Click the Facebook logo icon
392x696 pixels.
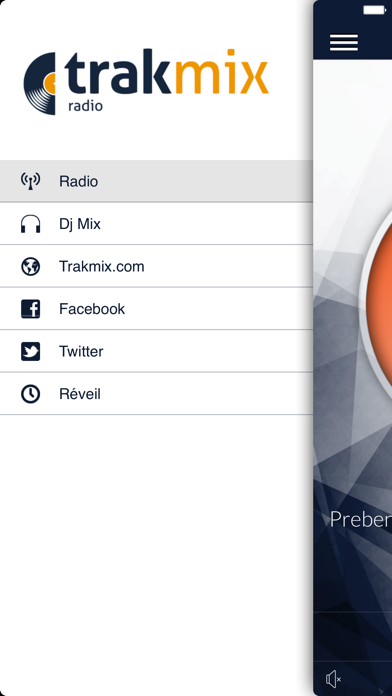pos(31,309)
